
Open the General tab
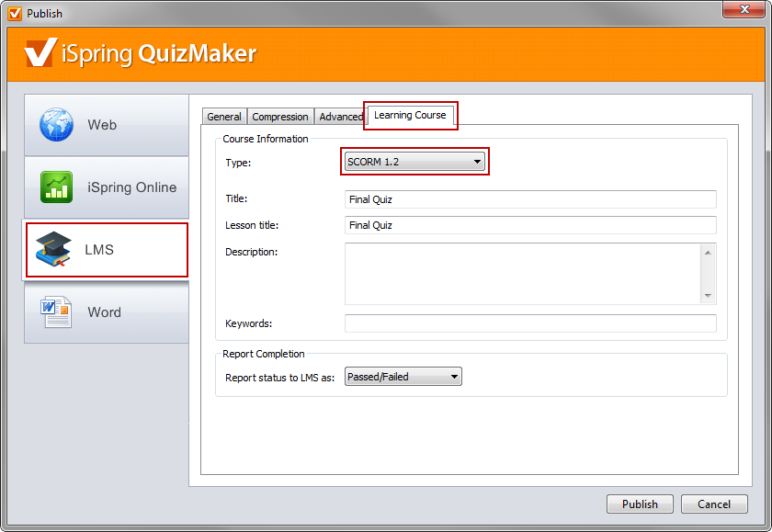click(224, 117)
